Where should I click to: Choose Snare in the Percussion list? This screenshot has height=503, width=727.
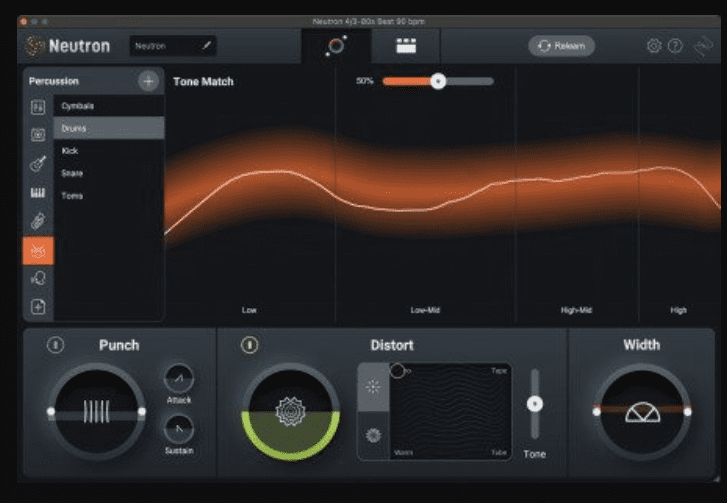(x=109, y=173)
